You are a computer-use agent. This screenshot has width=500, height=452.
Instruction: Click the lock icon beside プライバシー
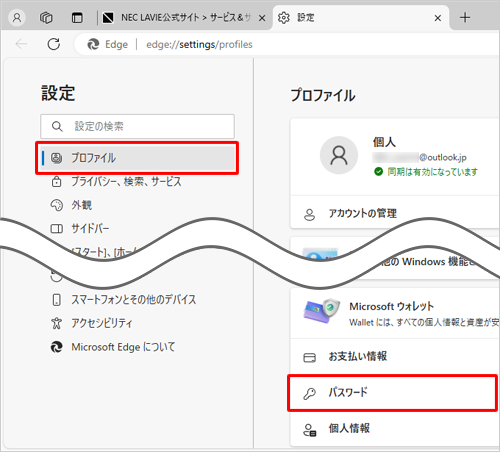(57, 182)
